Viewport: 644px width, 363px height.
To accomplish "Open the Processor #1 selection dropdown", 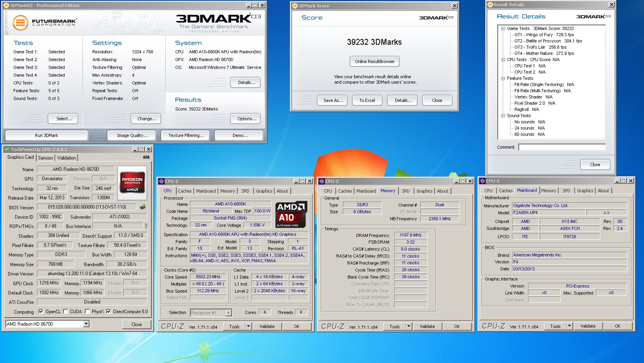I will click(x=228, y=313).
